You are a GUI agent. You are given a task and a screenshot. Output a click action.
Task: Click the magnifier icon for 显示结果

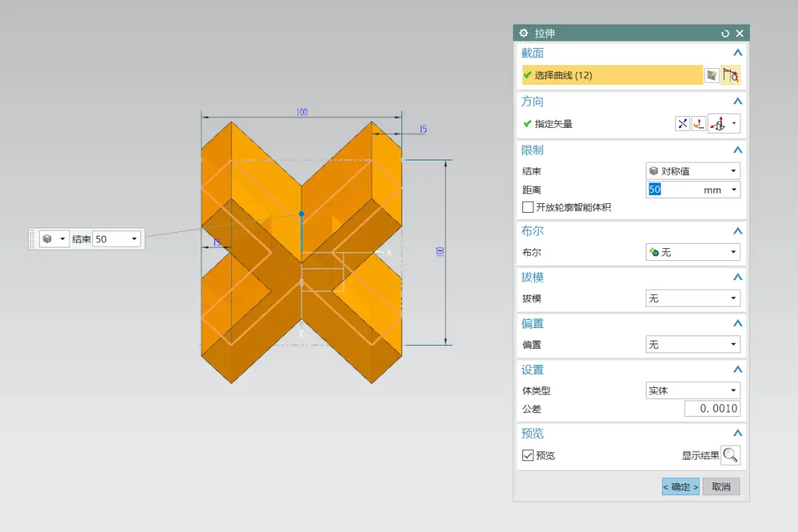[730, 455]
